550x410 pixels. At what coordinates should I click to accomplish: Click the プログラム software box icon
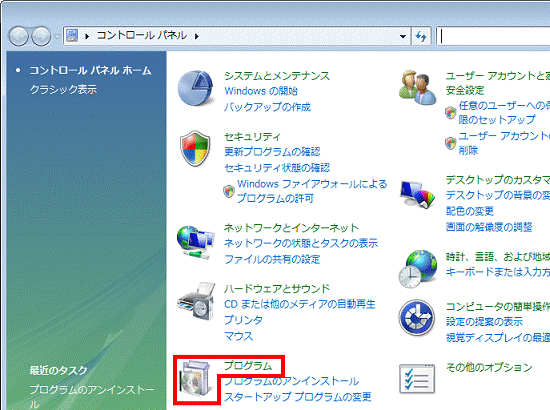(x=195, y=379)
